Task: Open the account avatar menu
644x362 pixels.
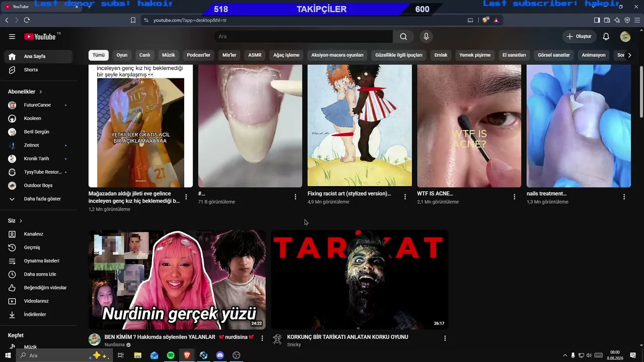Action: pyautogui.click(x=625, y=37)
